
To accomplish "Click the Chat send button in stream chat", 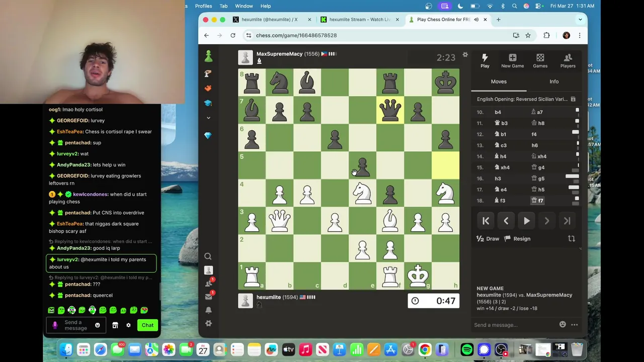I will [x=147, y=325].
